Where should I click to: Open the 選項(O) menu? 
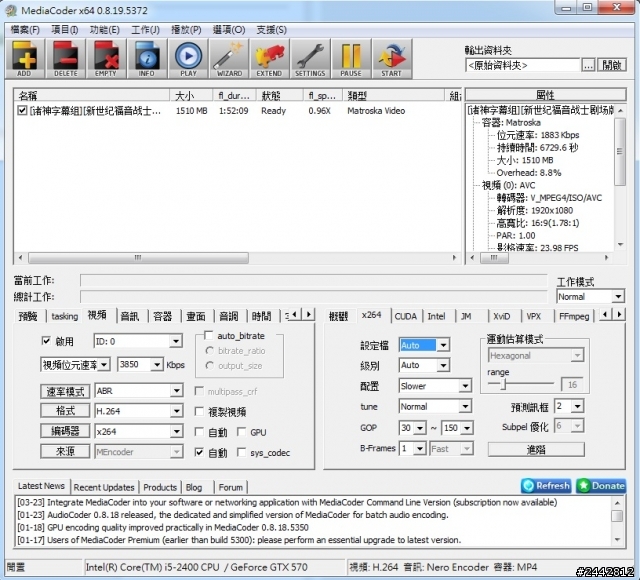tap(229, 30)
